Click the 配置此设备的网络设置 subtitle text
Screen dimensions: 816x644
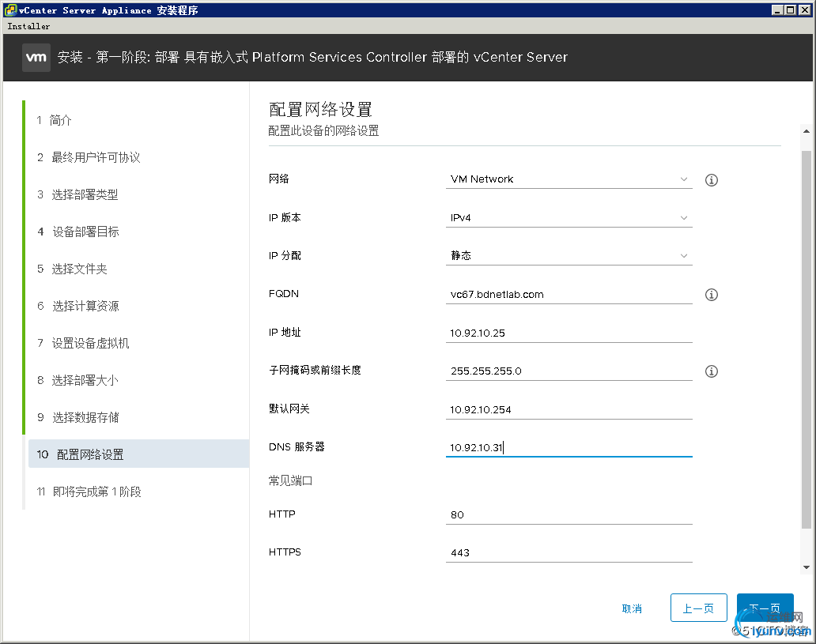coord(323,131)
